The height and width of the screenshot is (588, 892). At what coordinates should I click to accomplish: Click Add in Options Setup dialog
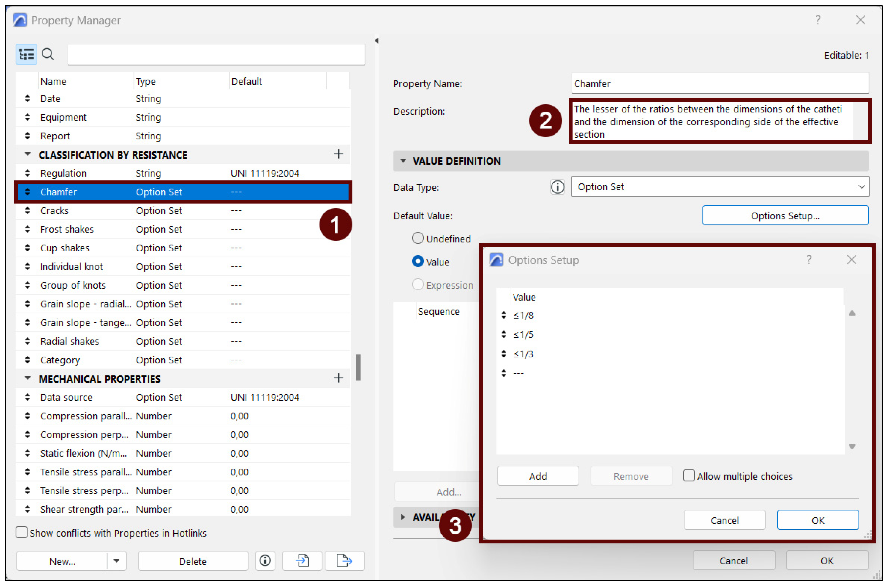pyautogui.click(x=538, y=477)
